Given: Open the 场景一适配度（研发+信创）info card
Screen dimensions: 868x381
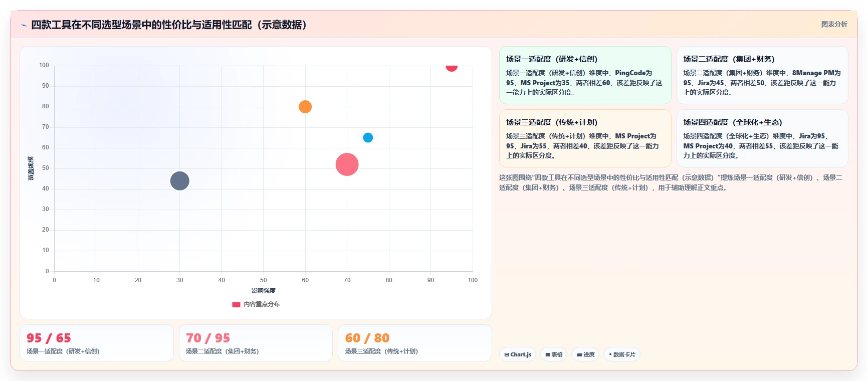Looking at the screenshot, I should point(585,75).
